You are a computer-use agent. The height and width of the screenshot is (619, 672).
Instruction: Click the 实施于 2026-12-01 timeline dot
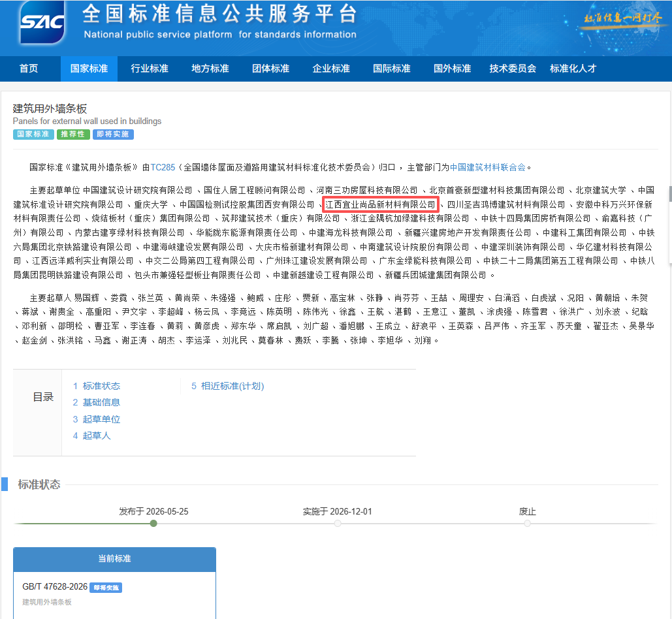(x=338, y=524)
